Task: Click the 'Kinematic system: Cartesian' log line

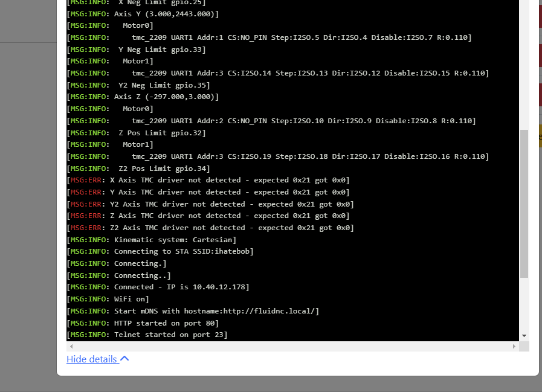Action: tap(152, 240)
